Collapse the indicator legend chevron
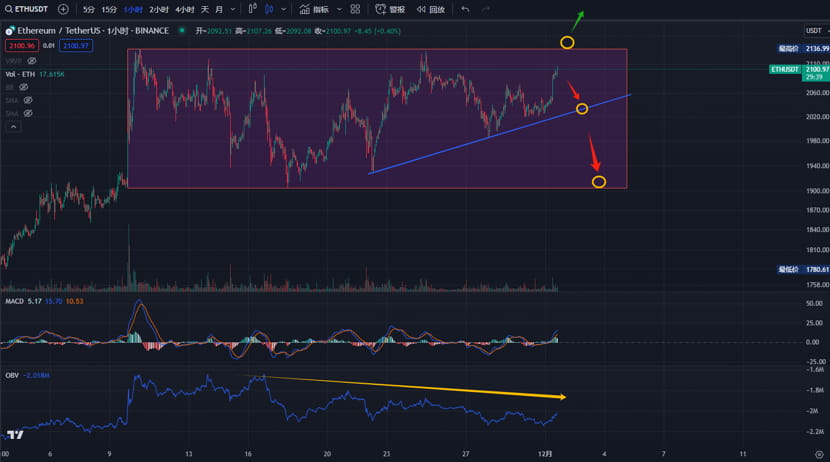Viewport: 830px width, 462px height. (13, 127)
